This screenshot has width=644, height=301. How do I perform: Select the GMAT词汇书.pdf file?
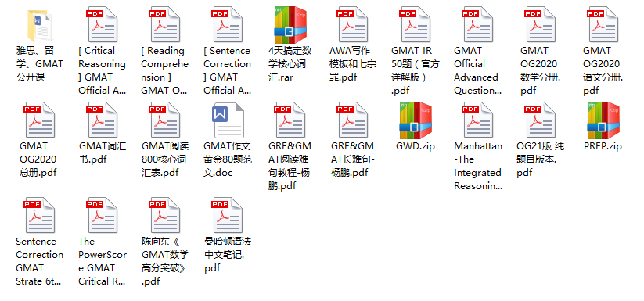tap(103, 120)
